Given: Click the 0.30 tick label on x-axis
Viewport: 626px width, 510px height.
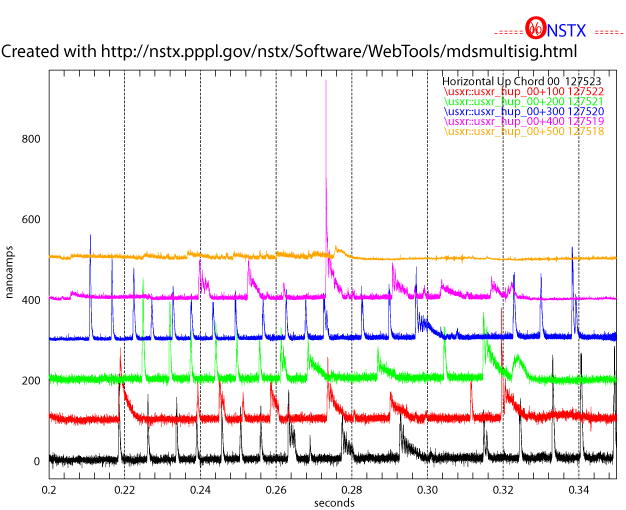Looking at the screenshot, I should (x=427, y=490).
